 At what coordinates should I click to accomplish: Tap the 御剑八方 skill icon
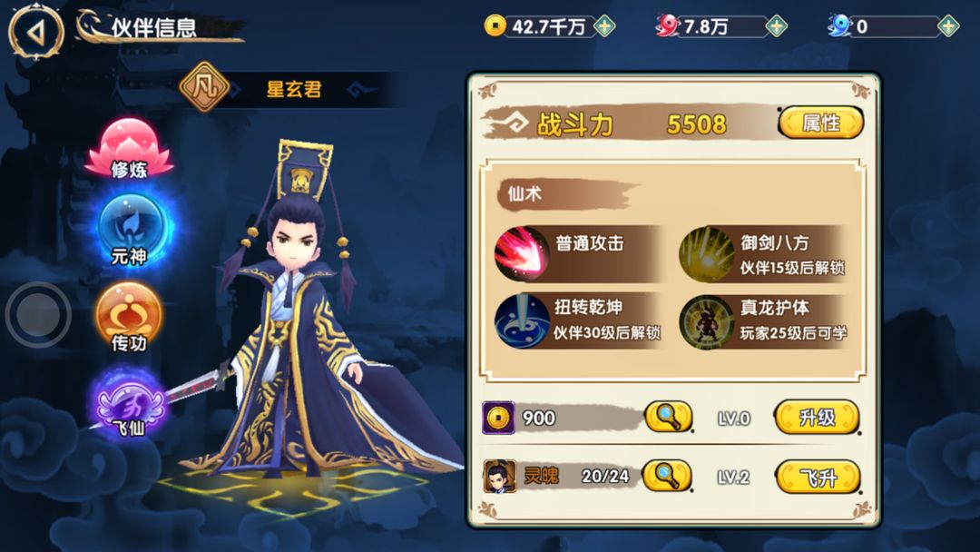click(x=706, y=254)
